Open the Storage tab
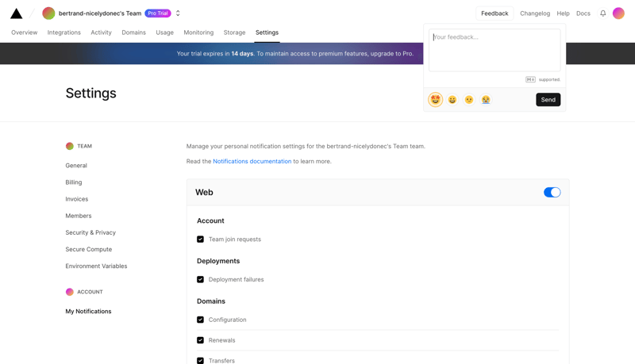This screenshot has height=364, width=635. pyautogui.click(x=234, y=33)
